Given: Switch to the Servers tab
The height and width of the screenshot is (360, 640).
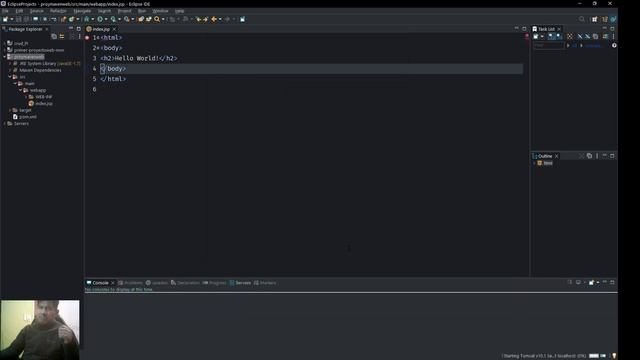Looking at the screenshot, I should (x=240, y=283).
